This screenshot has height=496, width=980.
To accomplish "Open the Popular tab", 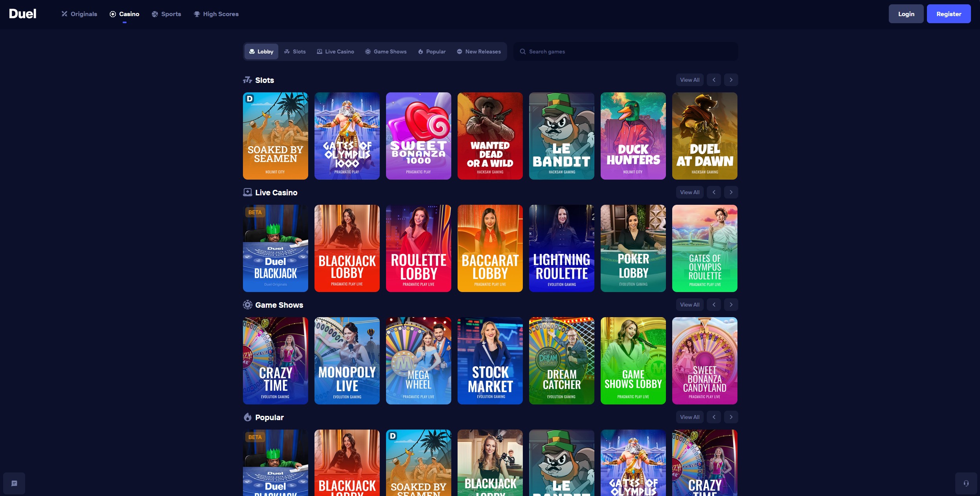I will pos(432,51).
